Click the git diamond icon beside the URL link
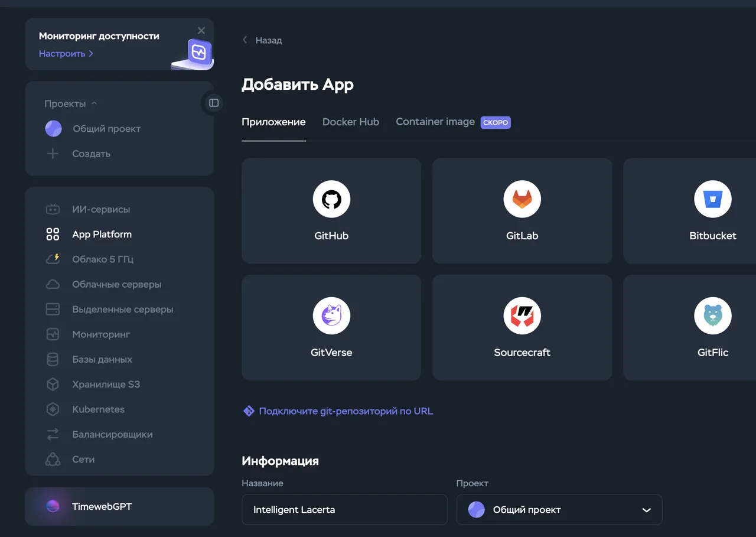This screenshot has height=537, width=756. tap(249, 411)
